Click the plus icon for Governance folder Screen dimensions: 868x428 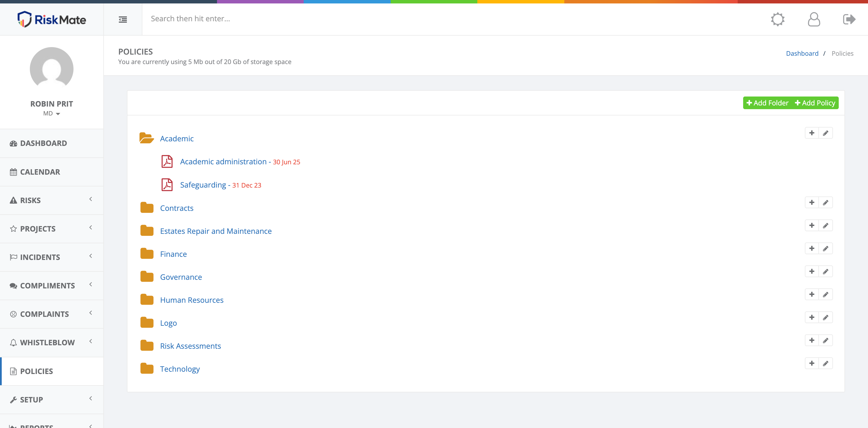pos(812,271)
